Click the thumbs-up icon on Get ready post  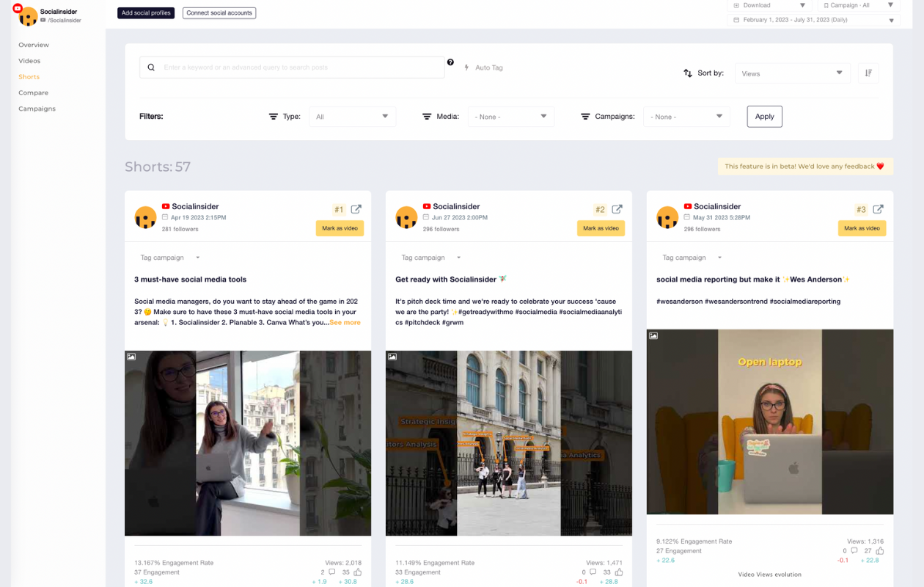point(619,572)
